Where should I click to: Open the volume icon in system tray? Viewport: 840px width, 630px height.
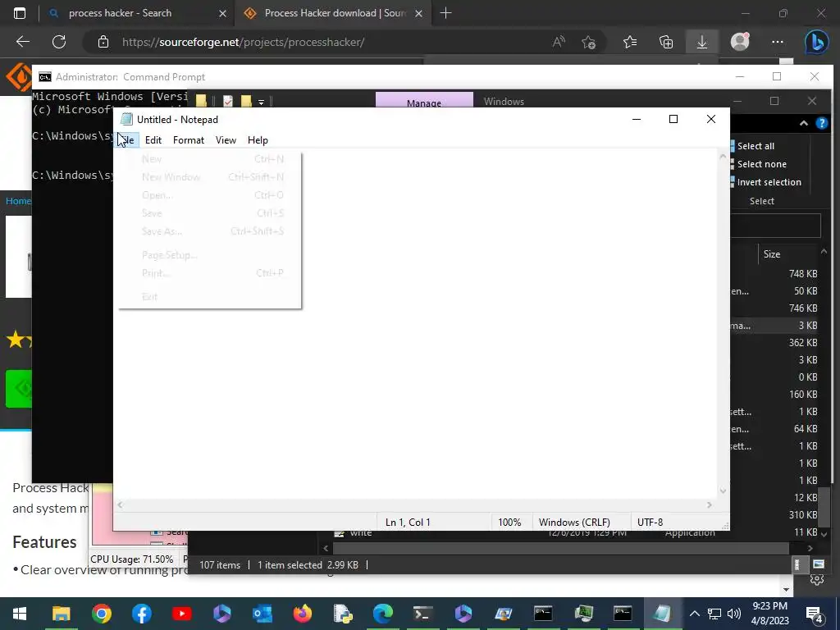pos(734,614)
